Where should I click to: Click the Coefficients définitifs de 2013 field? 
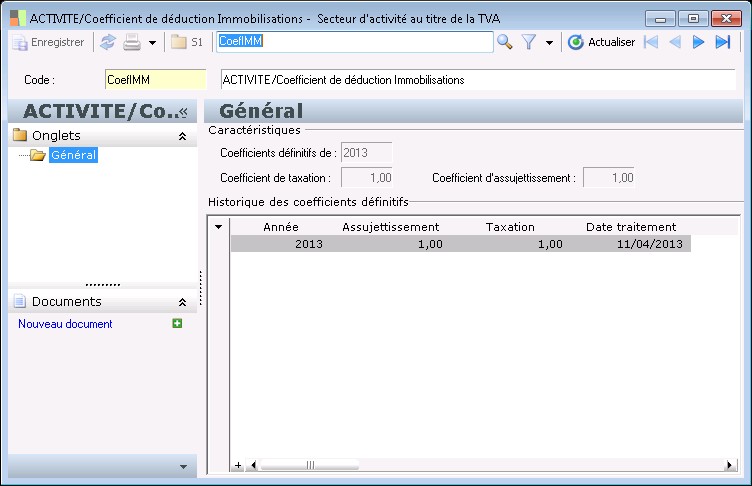[366, 153]
